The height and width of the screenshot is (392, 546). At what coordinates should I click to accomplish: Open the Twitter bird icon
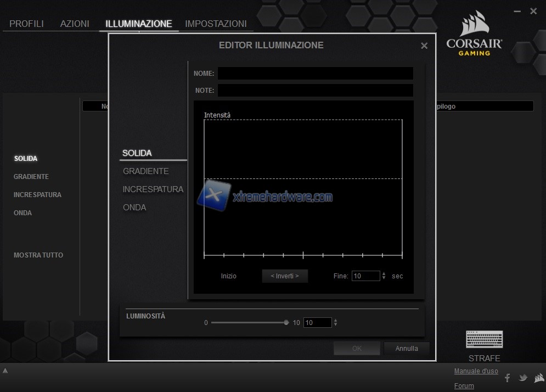[523, 378]
